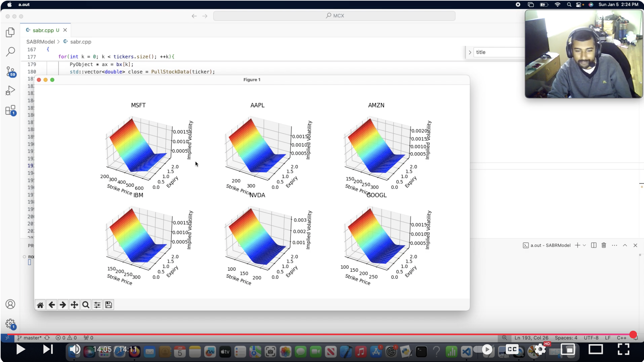Screen dimensions: 644x362
Task: Change the language mode from C++
Action: point(621,338)
